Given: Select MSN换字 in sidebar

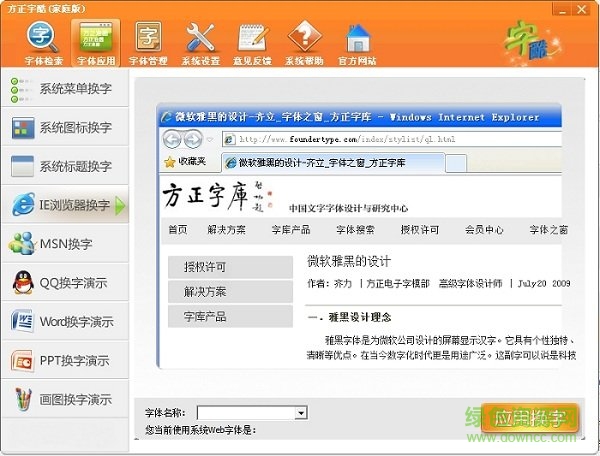Looking at the screenshot, I should [65, 244].
